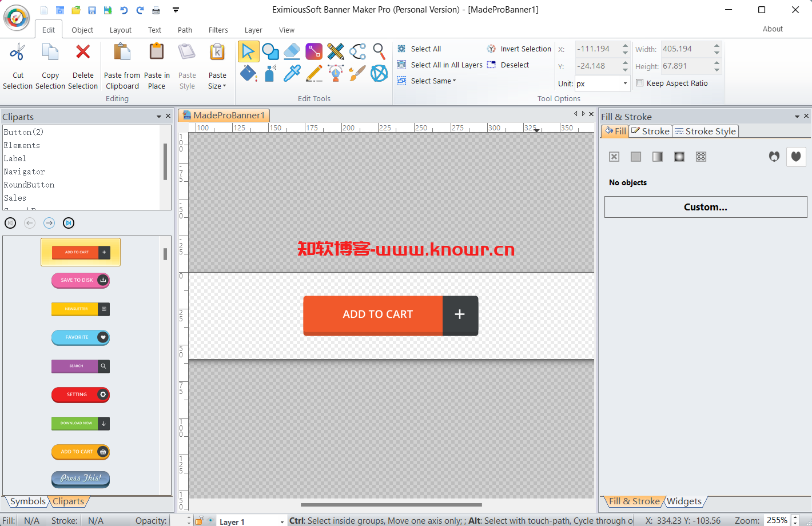Select the purple connector line tool
The image size is (812, 526).
(314, 51)
